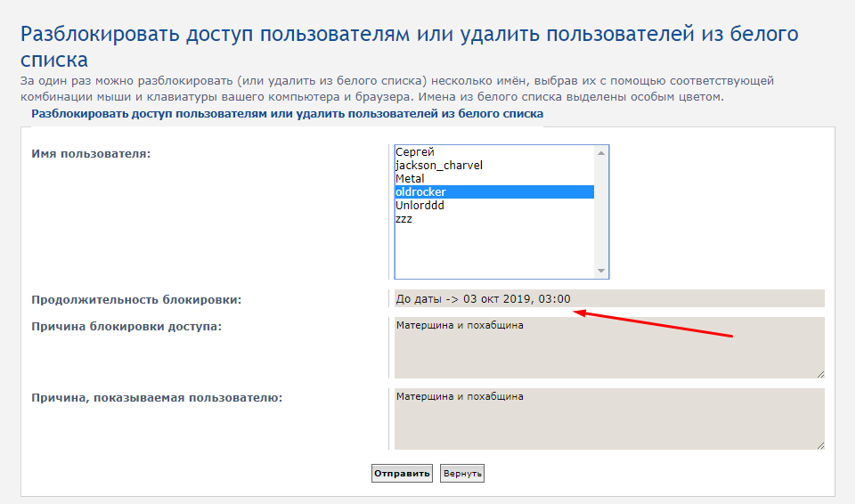Viewport: 856px width, 504px height.
Task: Click the Продолжительность блокировки label
Action: point(136,299)
